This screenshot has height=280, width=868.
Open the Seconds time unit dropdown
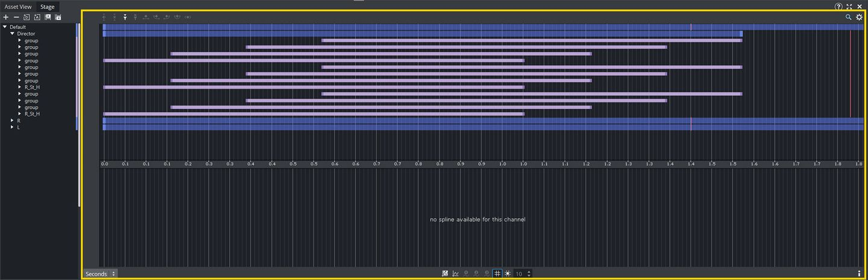[x=100, y=274]
